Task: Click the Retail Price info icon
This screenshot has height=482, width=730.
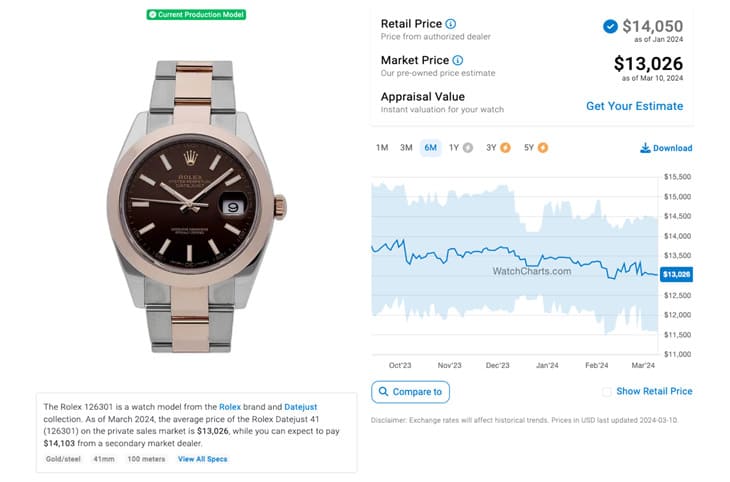Action: tap(451, 24)
